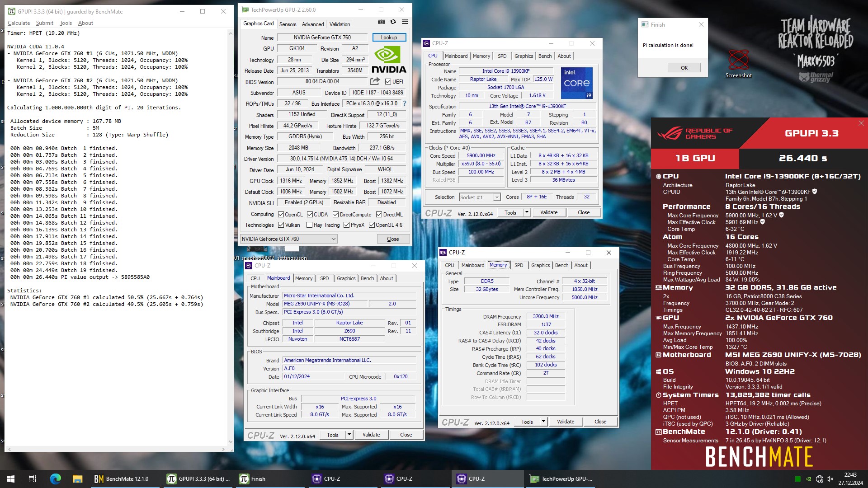Toggle CUDA checkbox

310,215
